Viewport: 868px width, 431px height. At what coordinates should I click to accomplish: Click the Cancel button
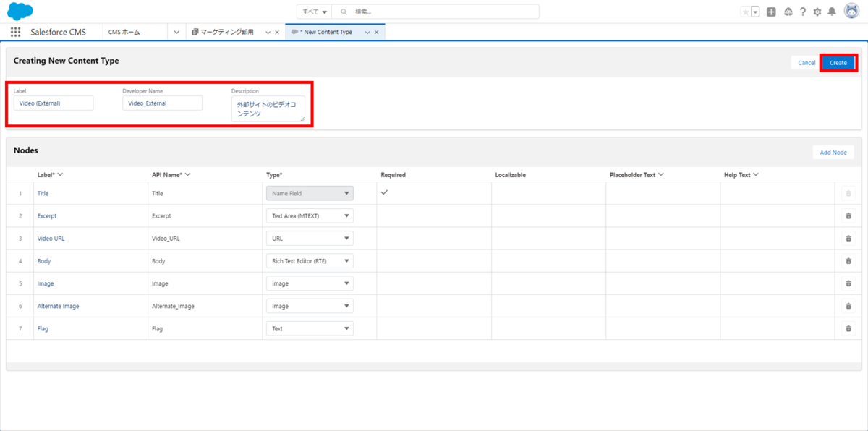807,63
